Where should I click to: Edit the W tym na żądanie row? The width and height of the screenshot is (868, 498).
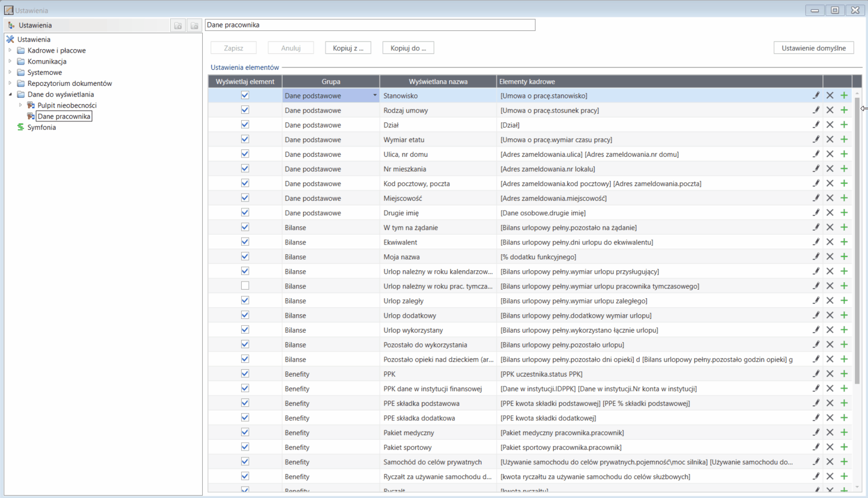tap(816, 227)
